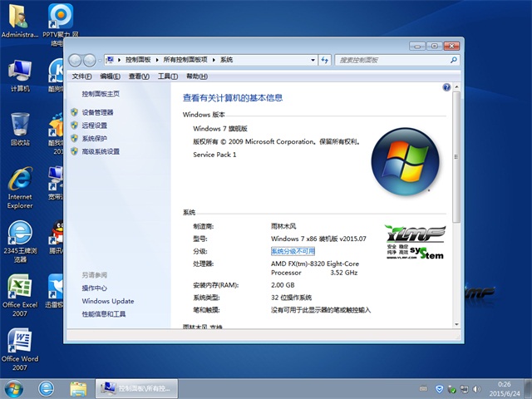This screenshot has height=399, width=532.
Task: Click the blue shield security tray icon
Action: [x=440, y=389]
